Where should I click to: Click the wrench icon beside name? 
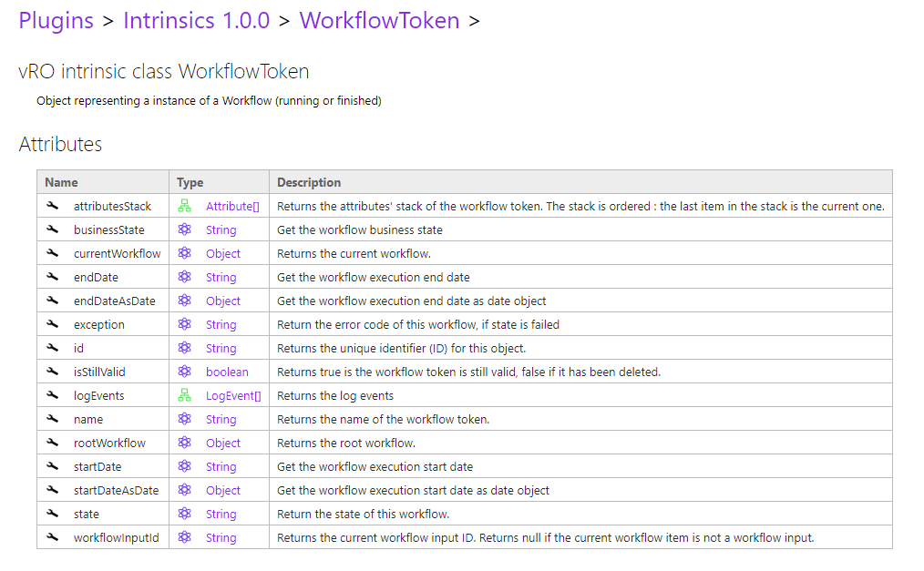click(53, 419)
